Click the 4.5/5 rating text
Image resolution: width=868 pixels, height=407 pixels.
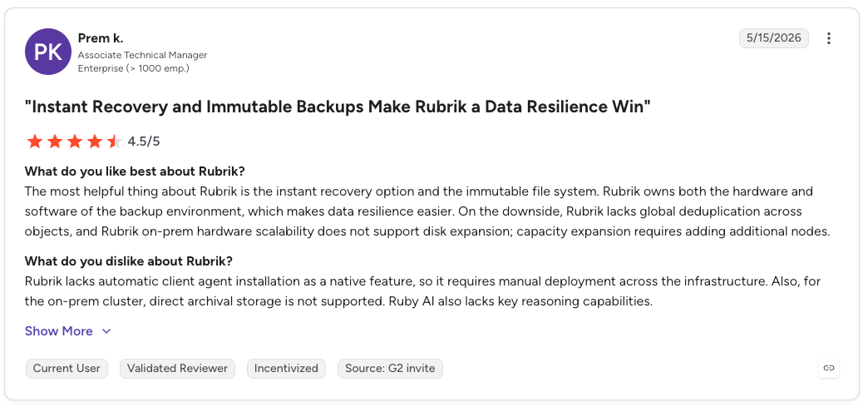pyautogui.click(x=144, y=141)
